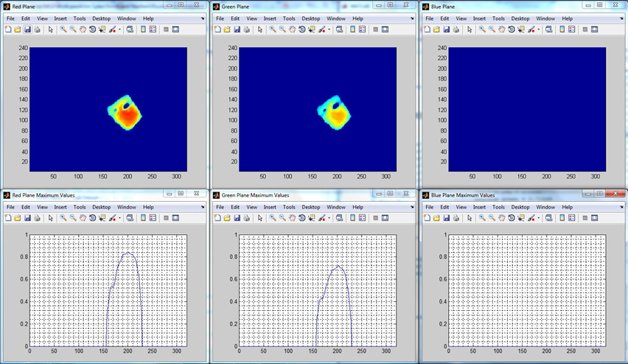Click New Figure icon in Red Plane window
628x364 pixels.
(8, 29)
